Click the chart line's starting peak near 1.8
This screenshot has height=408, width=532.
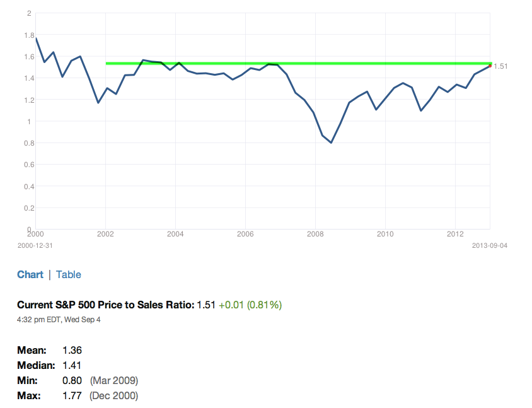[x=36, y=38]
